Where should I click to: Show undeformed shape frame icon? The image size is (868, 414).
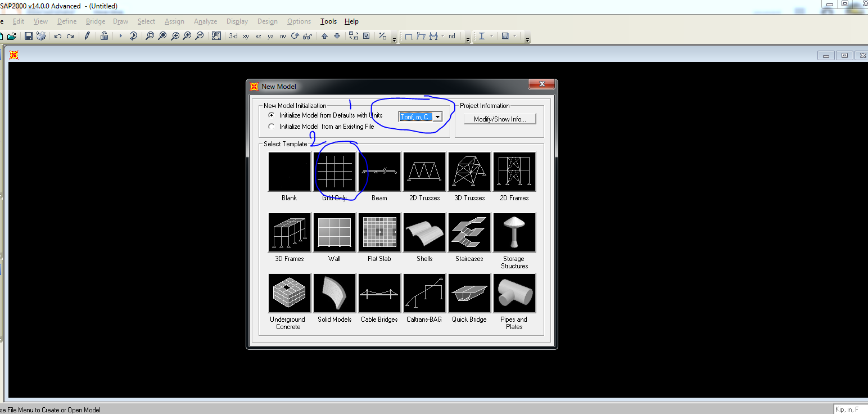tap(409, 36)
